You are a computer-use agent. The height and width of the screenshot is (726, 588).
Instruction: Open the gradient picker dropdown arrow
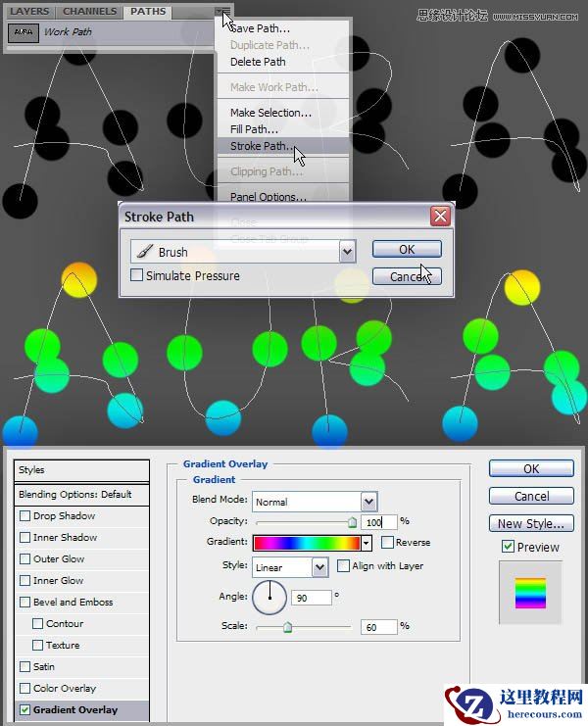click(x=367, y=543)
